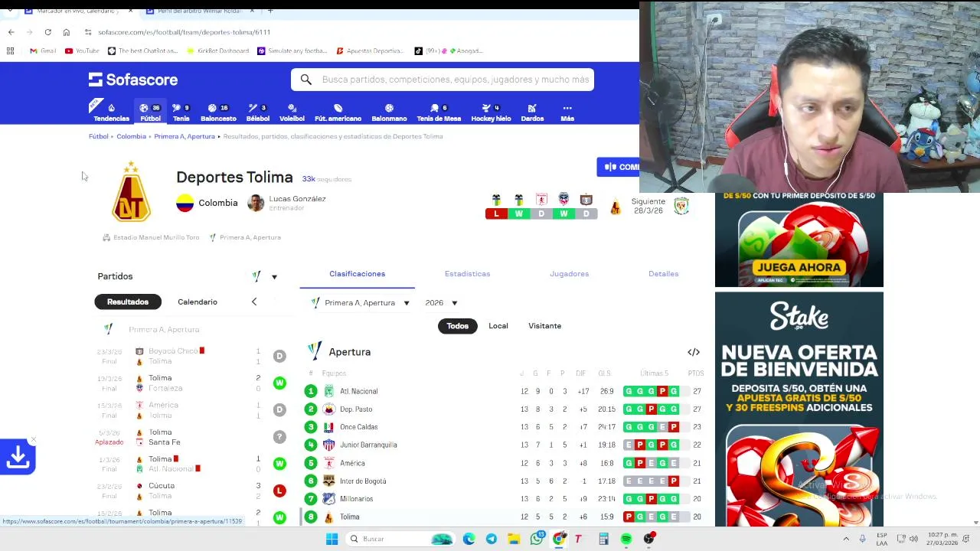Screen dimensions: 980x551
Task: Switch to the Estadísticas tab
Action: coord(467,273)
